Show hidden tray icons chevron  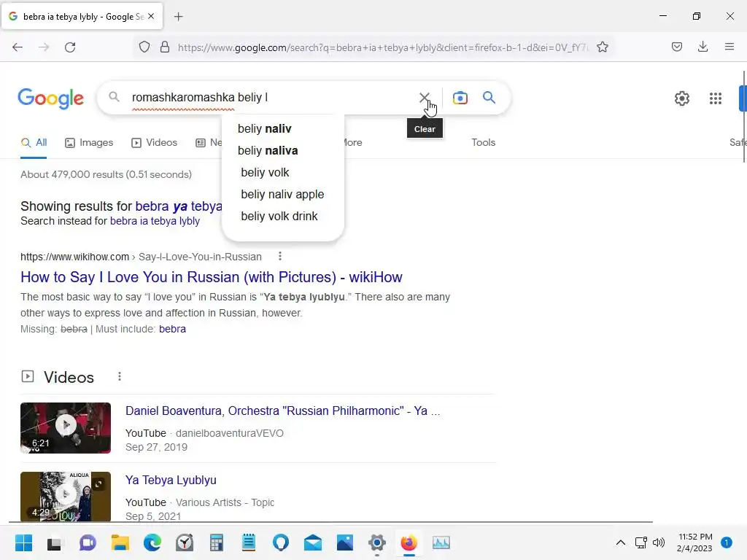[620, 542]
